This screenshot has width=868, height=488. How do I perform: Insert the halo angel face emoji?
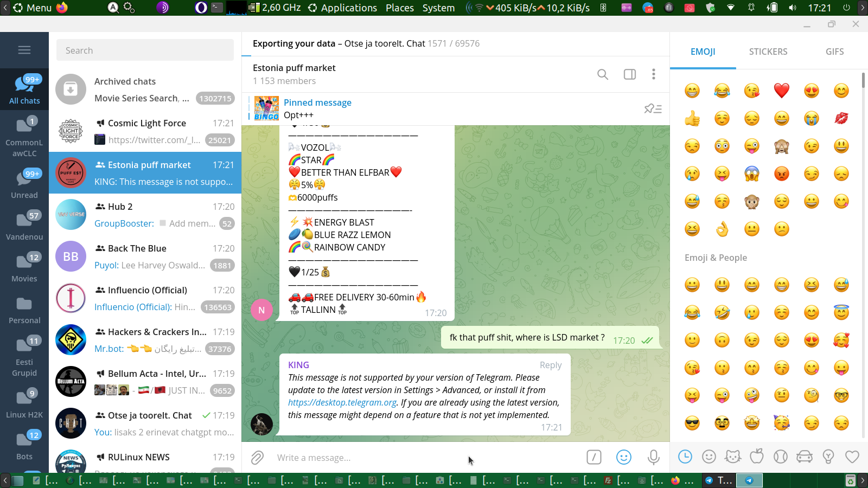coord(841,312)
